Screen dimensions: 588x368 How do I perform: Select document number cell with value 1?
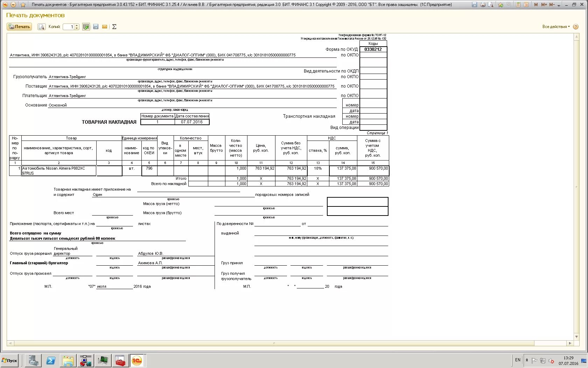(x=157, y=122)
